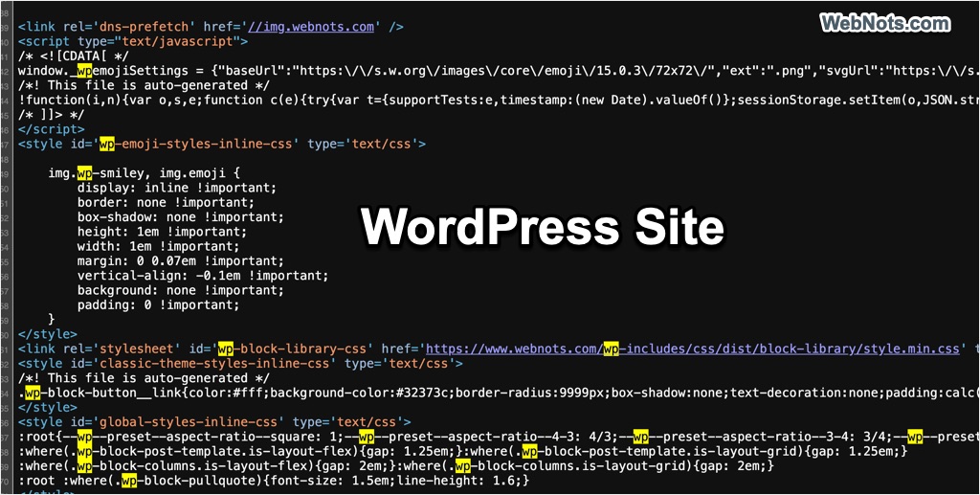Image resolution: width=980 pixels, height=495 pixels.
Task: Click the 'border: none !important;' rule
Action: tap(166, 203)
